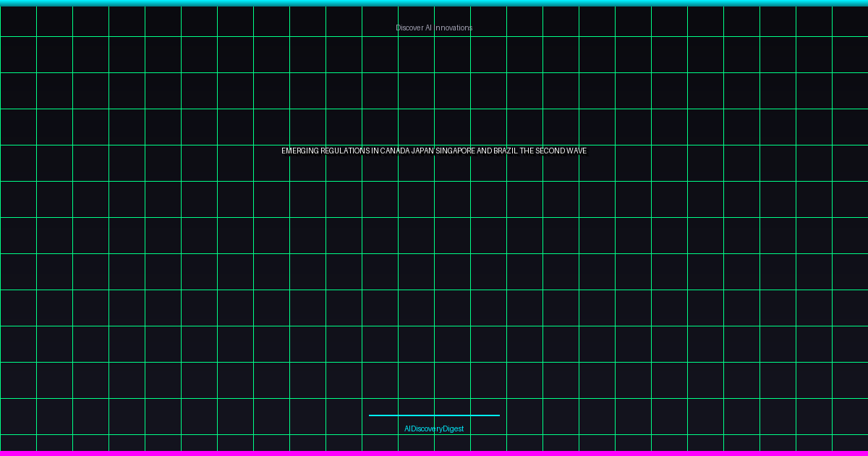Click the word "Innovations" in the top tagline

point(454,28)
